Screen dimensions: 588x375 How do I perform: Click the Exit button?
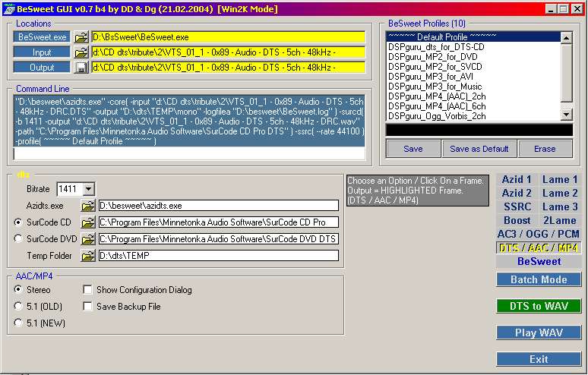click(539, 359)
